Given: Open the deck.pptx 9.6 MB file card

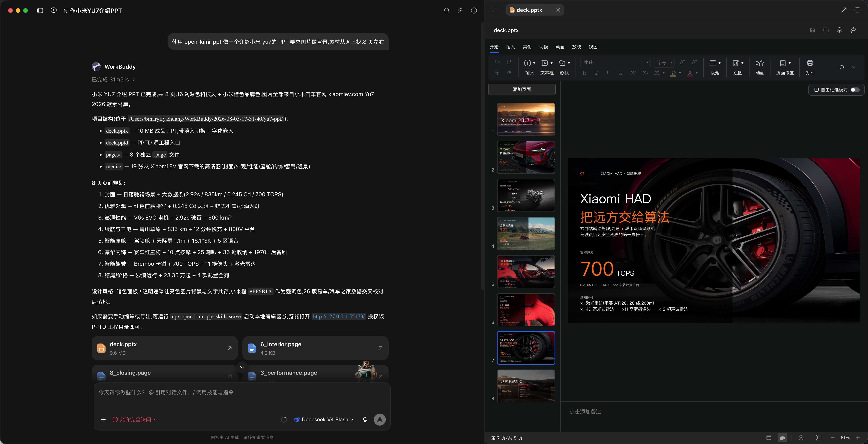Looking at the screenshot, I should (x=164, y=348).
